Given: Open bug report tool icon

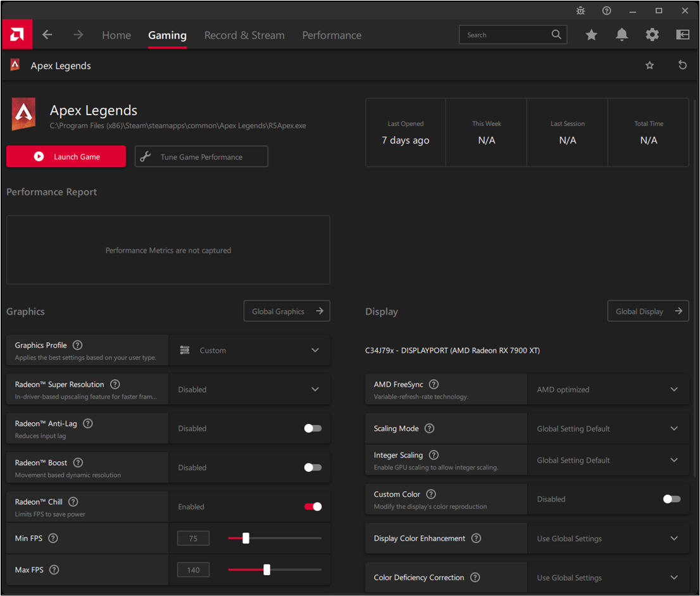Looking at the screenshot, I should pyautogui.click(x=580, y=11).
